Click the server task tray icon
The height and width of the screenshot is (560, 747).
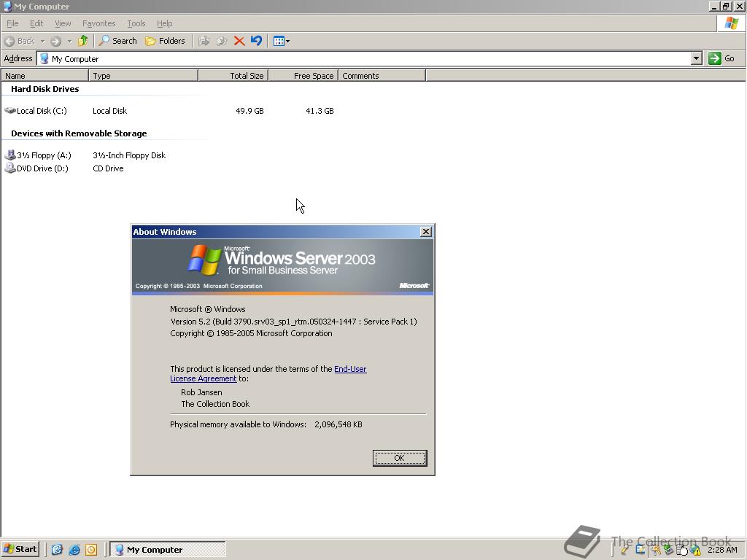point(681,551)
